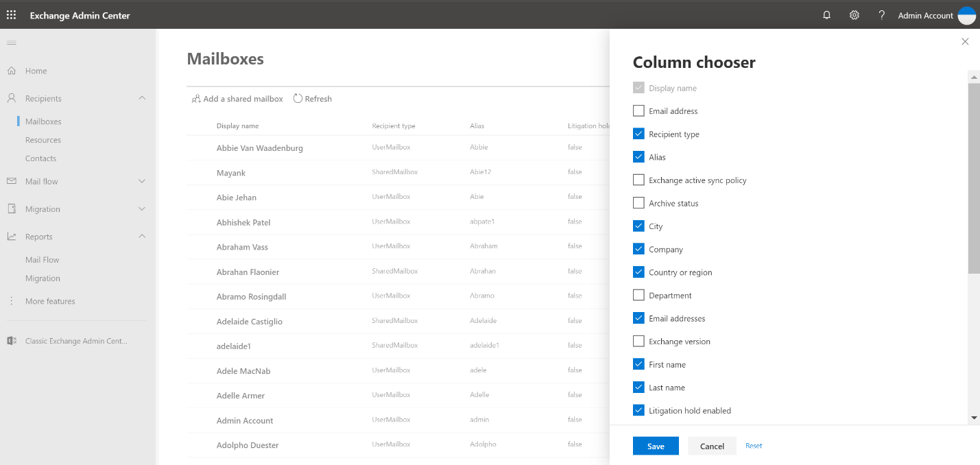Expand the Mail flow section chevron

pos(142,181)
